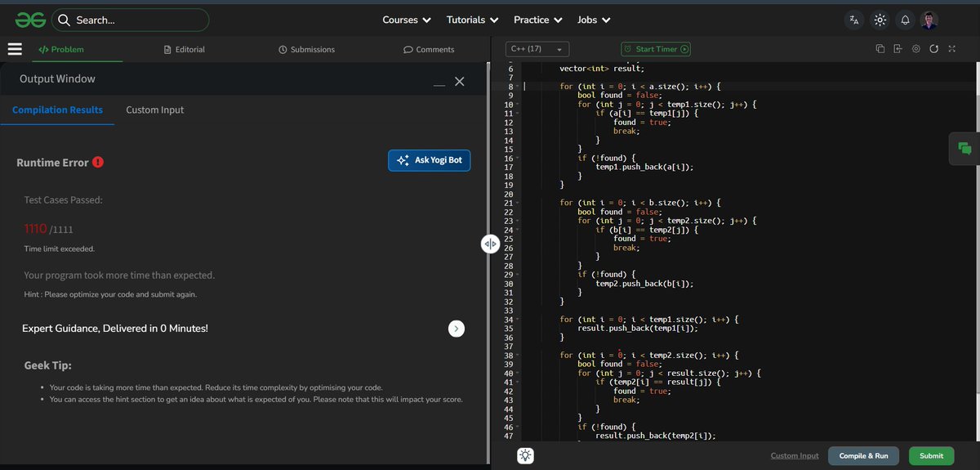
Task: Switch to the Editorial tab
Action: pyautogui.click(x=185, y=49)
